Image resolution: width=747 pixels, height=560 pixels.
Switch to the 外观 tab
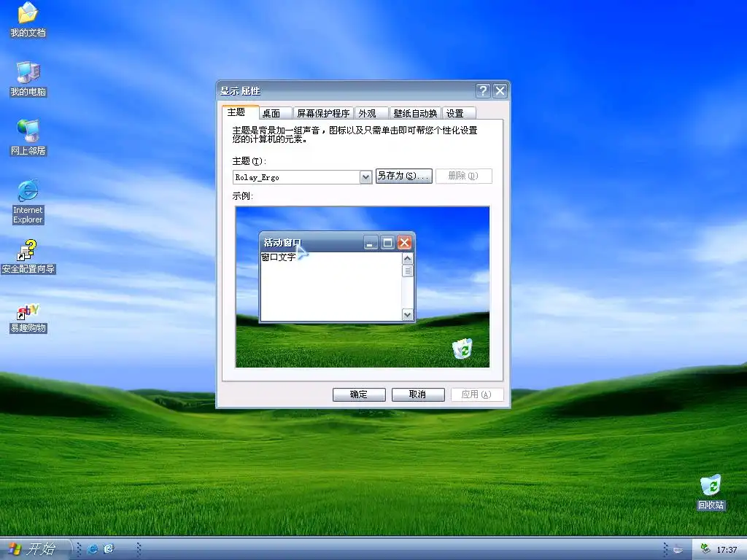tap(371, 113)
